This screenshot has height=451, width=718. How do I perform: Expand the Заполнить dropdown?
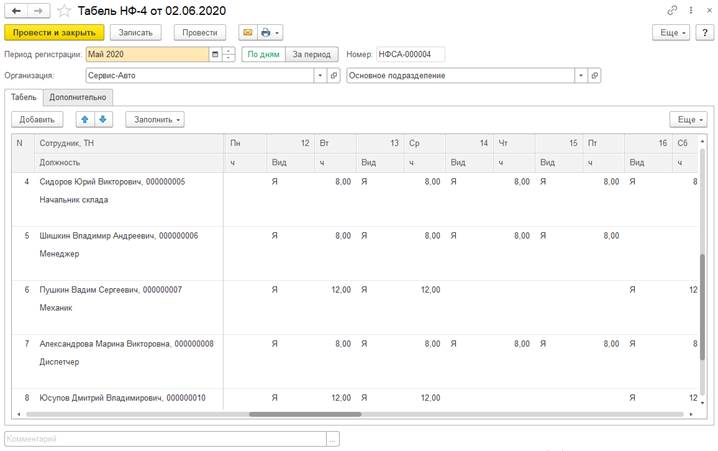[x=155, y=120]
